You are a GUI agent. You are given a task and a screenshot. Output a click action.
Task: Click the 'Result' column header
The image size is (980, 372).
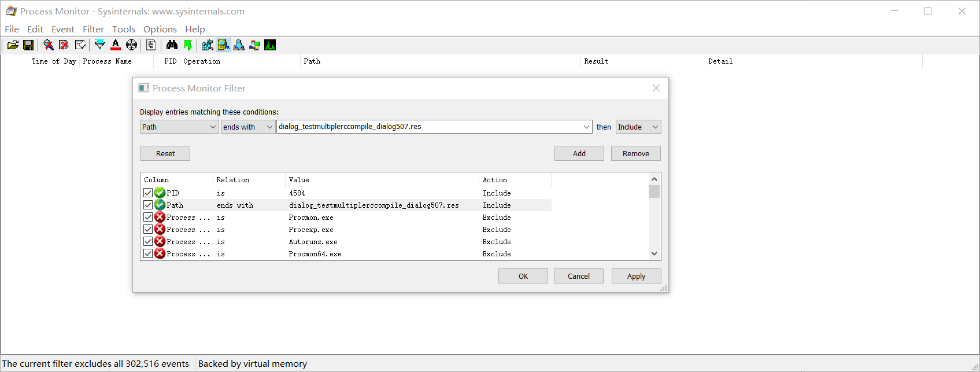(x=596, y=61)
